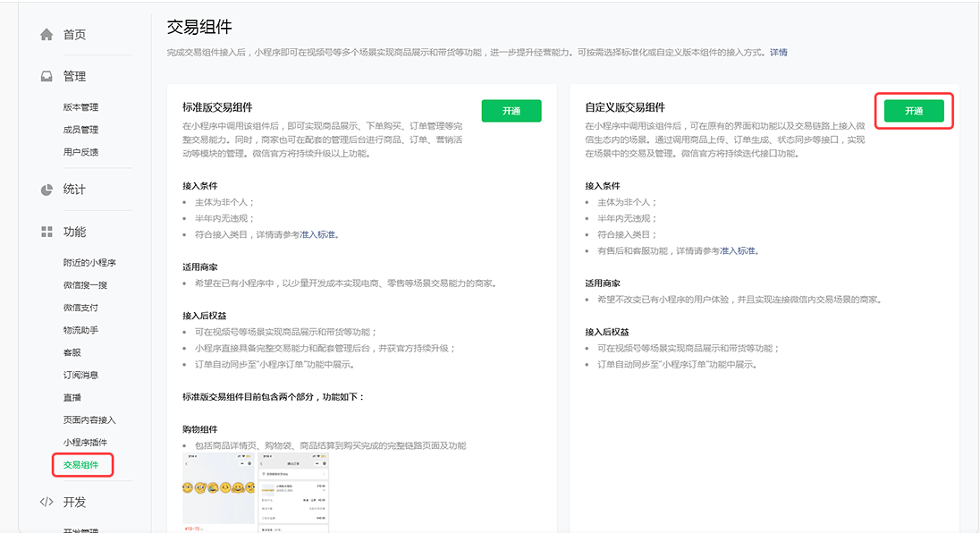Screen dimensions: 980x533
Task: Click the 有售后和客服功能 requirement line
Action: (678, 251)
